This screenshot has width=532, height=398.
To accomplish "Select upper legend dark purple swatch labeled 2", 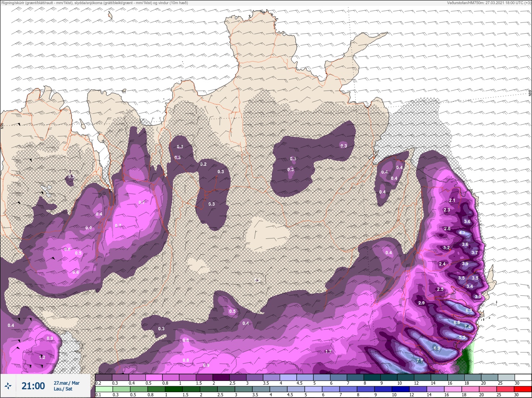I will coord(221,377).
